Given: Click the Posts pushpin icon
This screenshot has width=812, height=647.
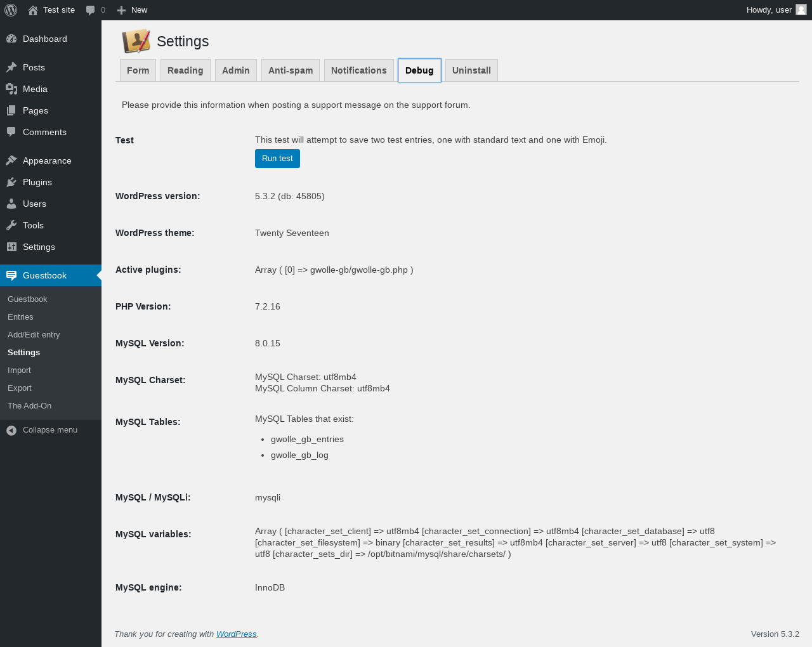Looking at the screenshot, I should click(11, 67).
